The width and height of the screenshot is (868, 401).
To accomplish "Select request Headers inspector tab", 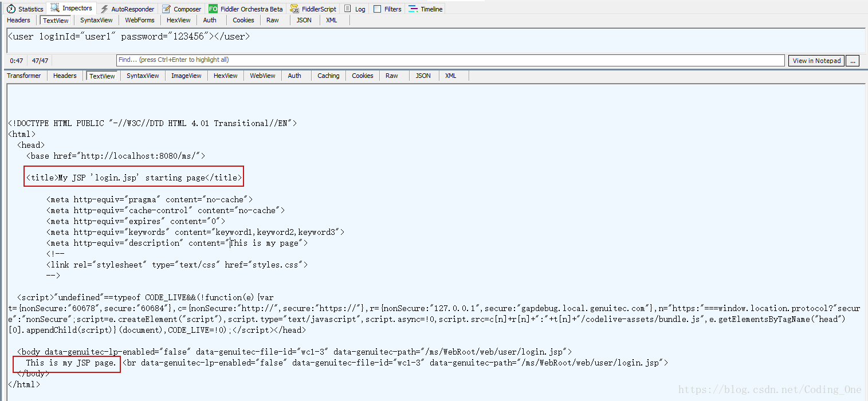I will pyautogui.click(x=18, y=20).
